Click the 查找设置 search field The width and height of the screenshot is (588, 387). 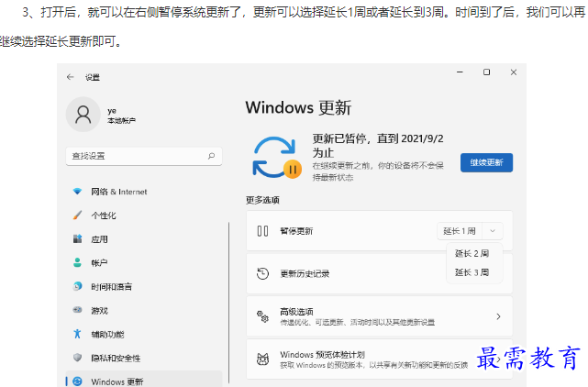(144, 156)
